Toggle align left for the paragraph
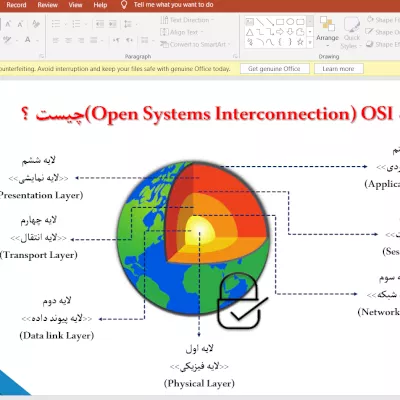 pos(55,40)
